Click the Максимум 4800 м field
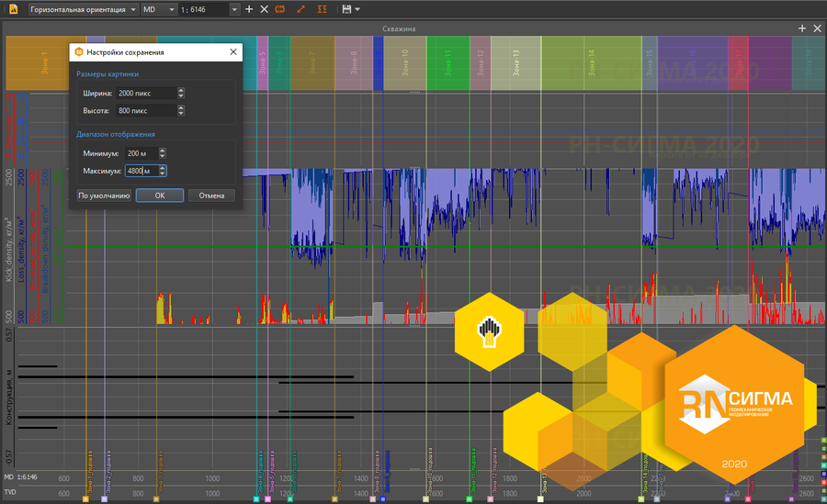 141,171
